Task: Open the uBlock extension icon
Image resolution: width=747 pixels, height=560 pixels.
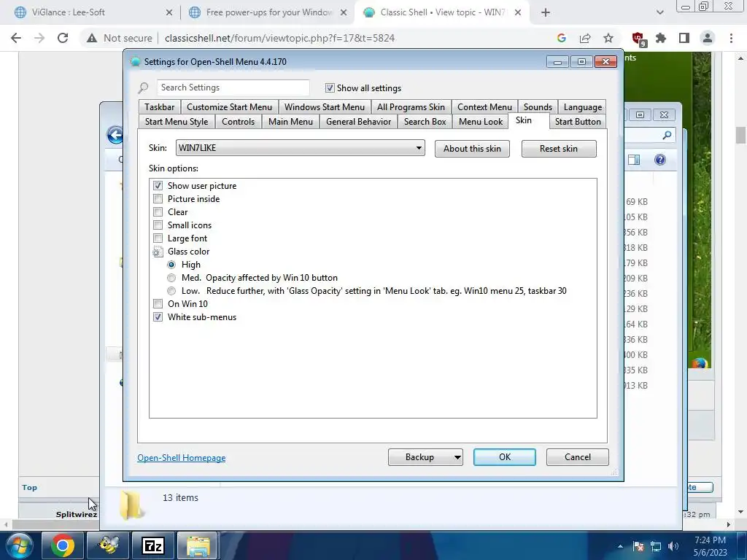Action: (x=638, y=39)
